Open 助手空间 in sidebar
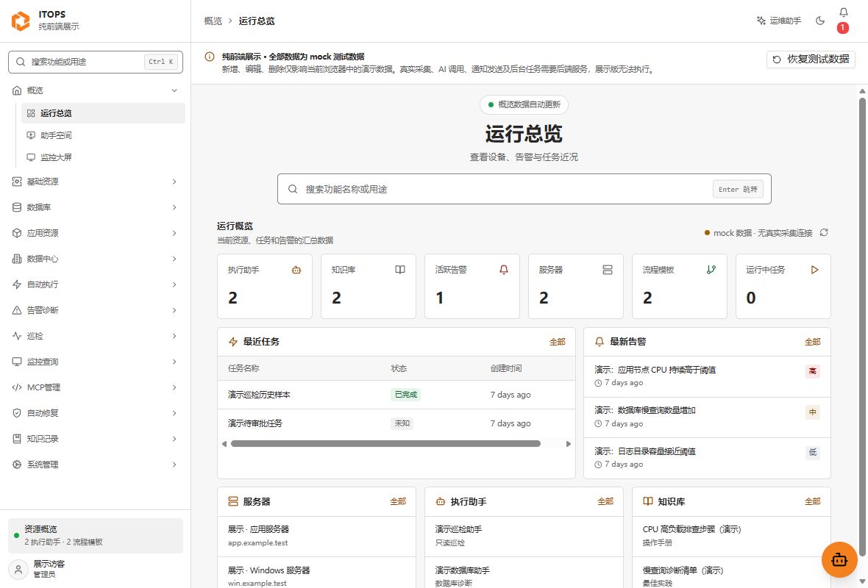The height and width of the screenshot is (588, 868). tap(103, 135)
